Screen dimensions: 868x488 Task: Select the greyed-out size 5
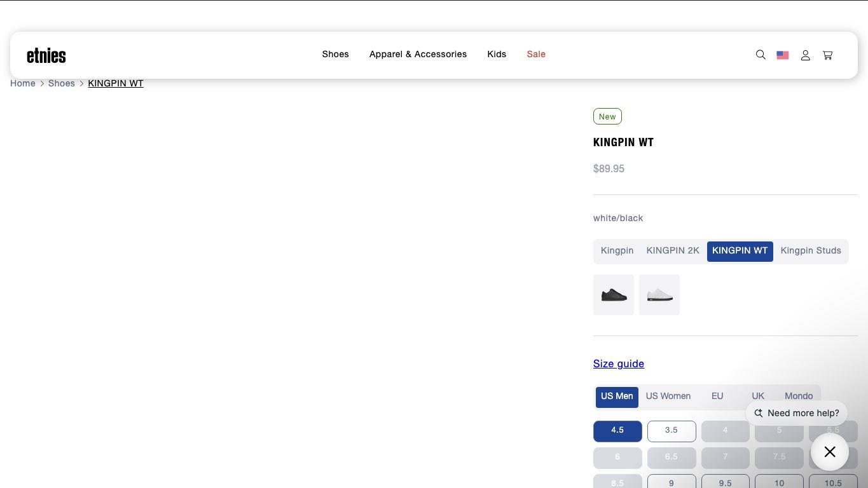[779, 431]
